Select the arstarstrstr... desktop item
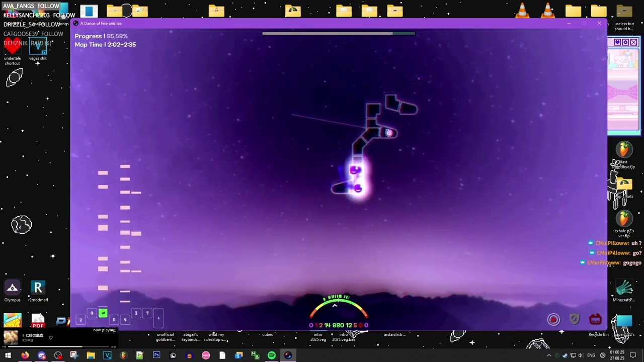Screen dimensions: 644x362 coord(394,334)
